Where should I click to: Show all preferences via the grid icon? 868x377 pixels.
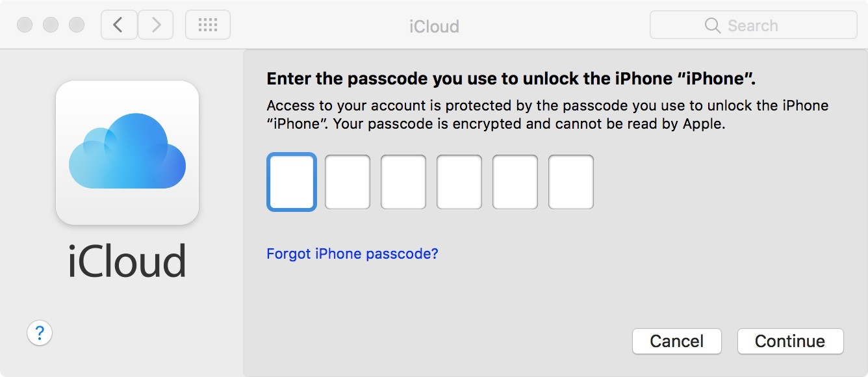click(x=207, y=25)
